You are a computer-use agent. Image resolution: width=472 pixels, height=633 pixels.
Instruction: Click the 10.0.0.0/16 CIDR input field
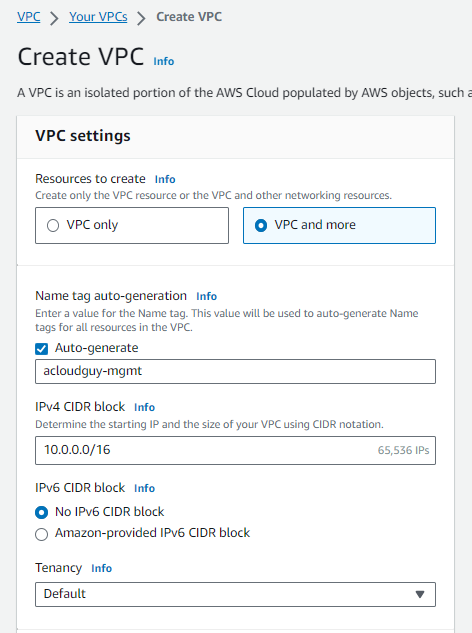[x=235, y=450]
